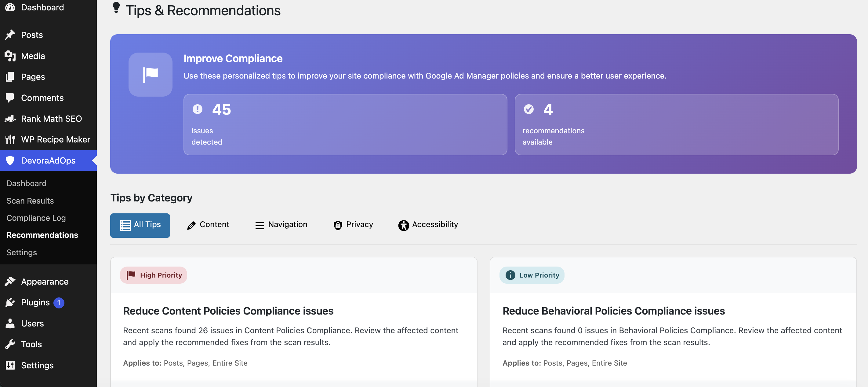The image size is (868, 387).
Task: Click heading Reduce Behavioral Policies Compliance issues
Action: coord(614,311)
